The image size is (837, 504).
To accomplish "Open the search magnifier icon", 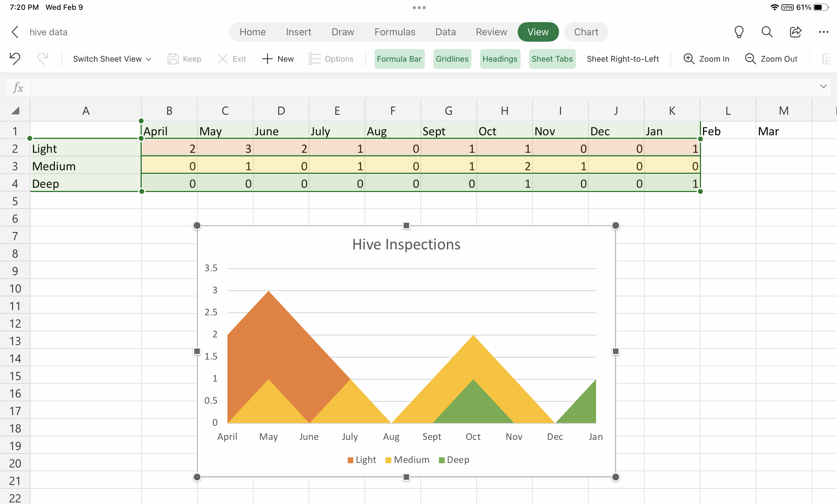I will pos(767,32).
